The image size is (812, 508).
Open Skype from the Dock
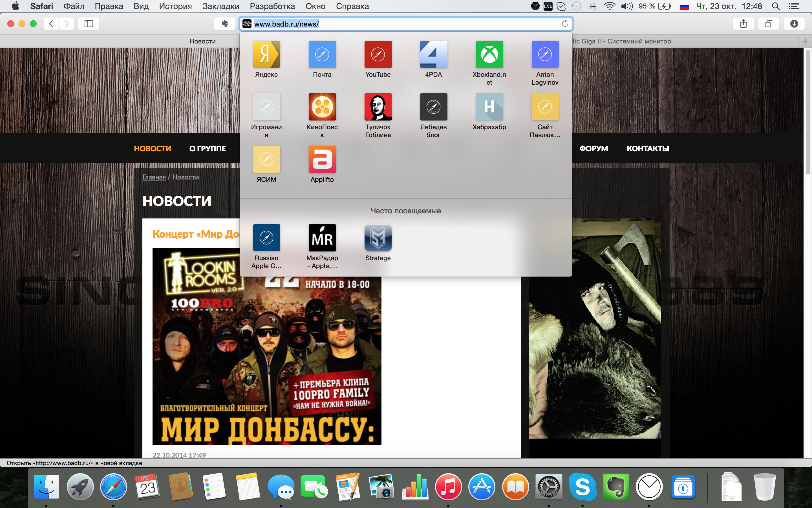pyautogui.click(x=582, y=487)
